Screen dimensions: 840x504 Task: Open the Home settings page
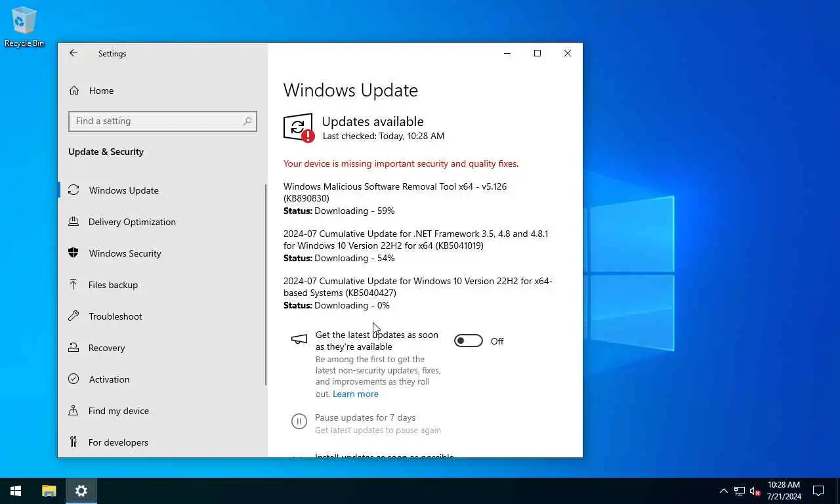162,91
